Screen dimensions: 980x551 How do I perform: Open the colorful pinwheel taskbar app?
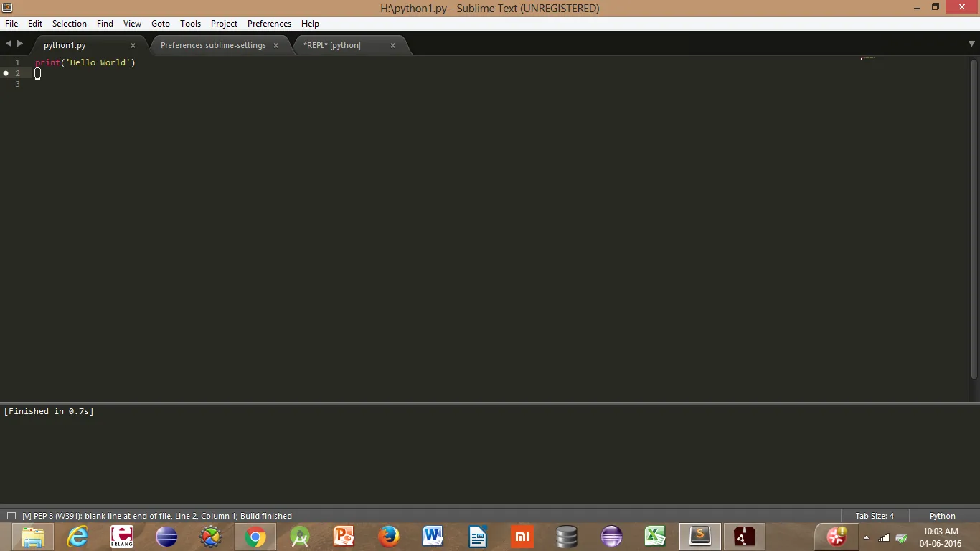pyautogui.click(x=211, y=537)
